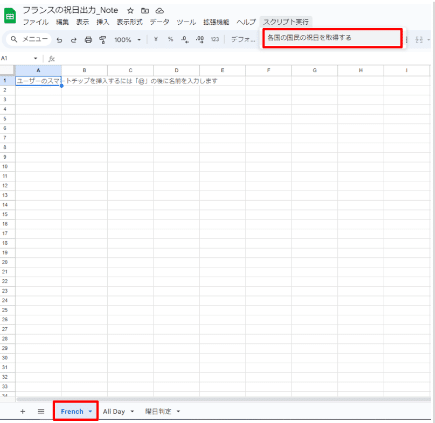The image size is (435, 423).
Task: Select column B header
Action: [84, 70]
